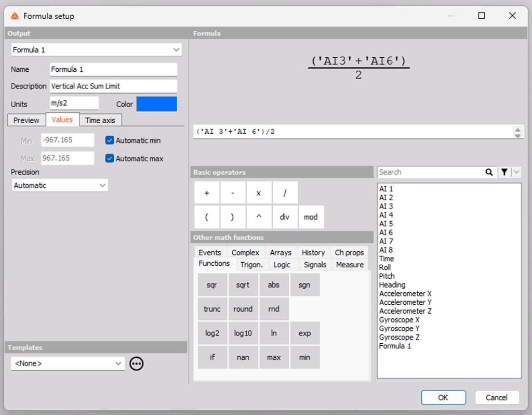Image resolution: width=532 pixels, height=415 pixels.
Task: Toggle Automatic min checkbox
Action: [x=110, y=140]
